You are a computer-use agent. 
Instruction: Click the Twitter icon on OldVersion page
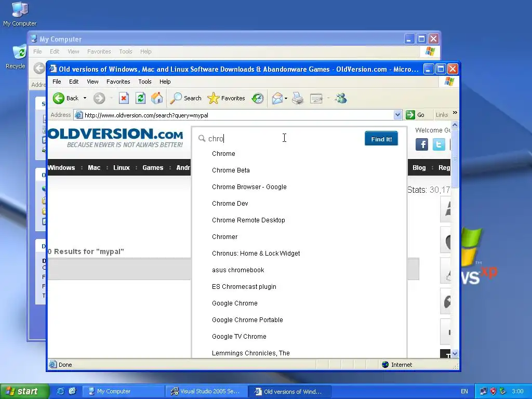pyautogui.click(x=438, y=144)
